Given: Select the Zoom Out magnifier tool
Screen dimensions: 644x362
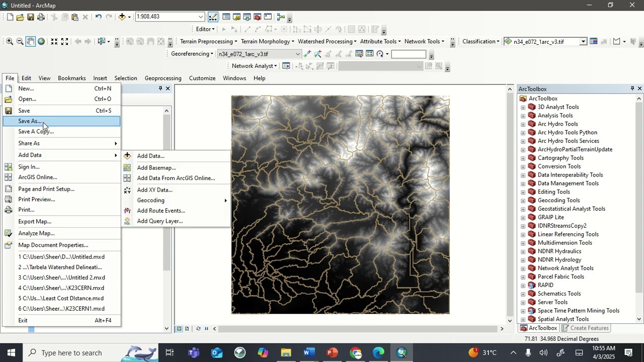Looking at the screenshot, I should tap(20, 41).
